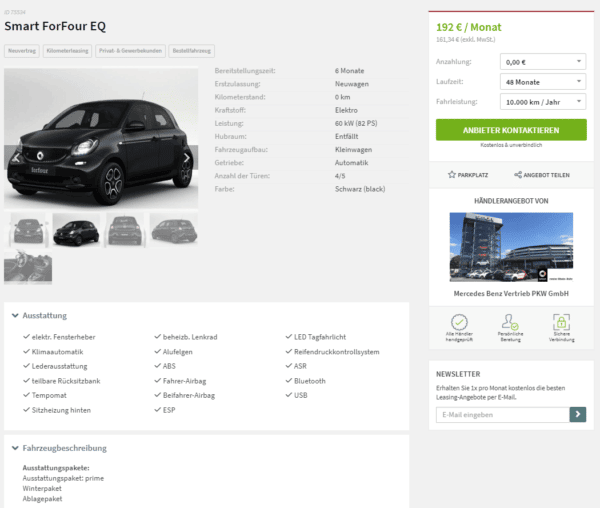Click the Bestellfahrzeug tag
Image resolution: width=600 pixels, height=508 pixels.
[192, 51]
